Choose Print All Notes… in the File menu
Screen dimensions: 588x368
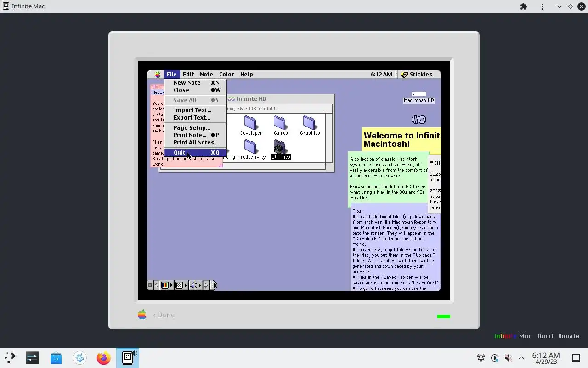pos(195,143)
